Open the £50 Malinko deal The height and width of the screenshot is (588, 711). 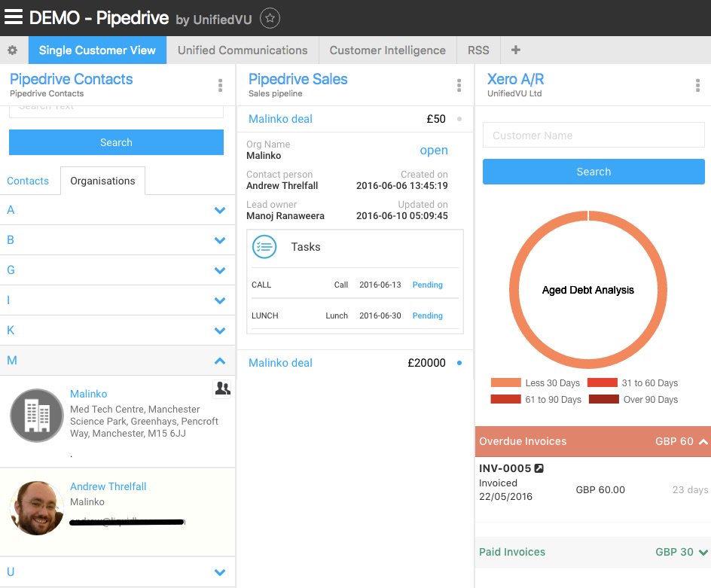pos(280,119)
